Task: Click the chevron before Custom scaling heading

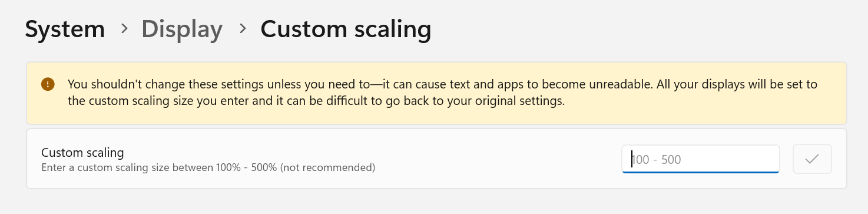Action: coord(241,28)
